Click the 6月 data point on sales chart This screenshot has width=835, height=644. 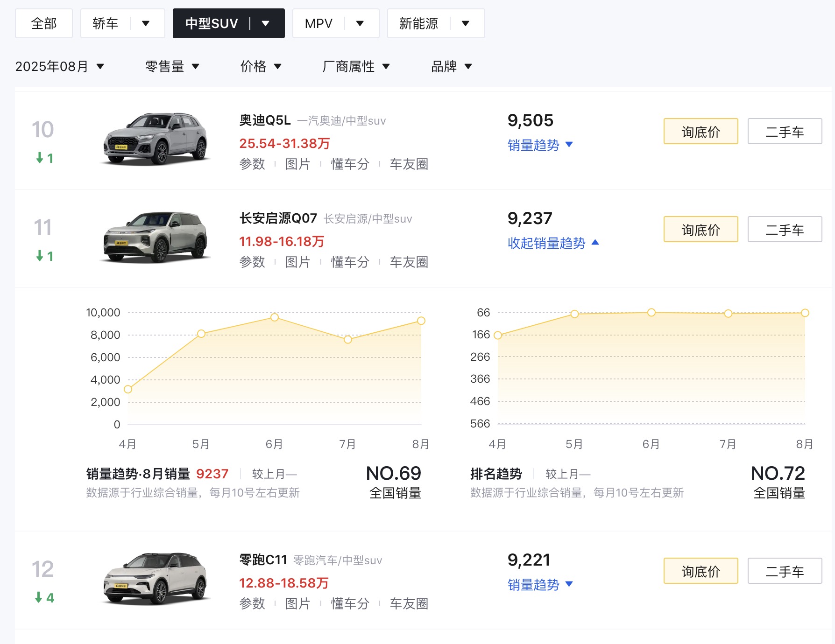275,317
